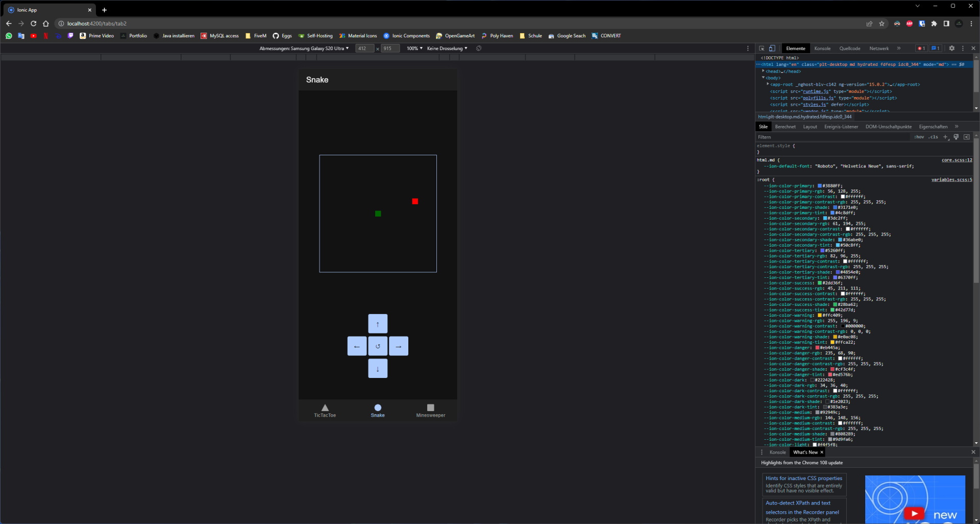980x524 pixels.
Task: Select the Layout styles subtab
Action: tap(810, 127)
